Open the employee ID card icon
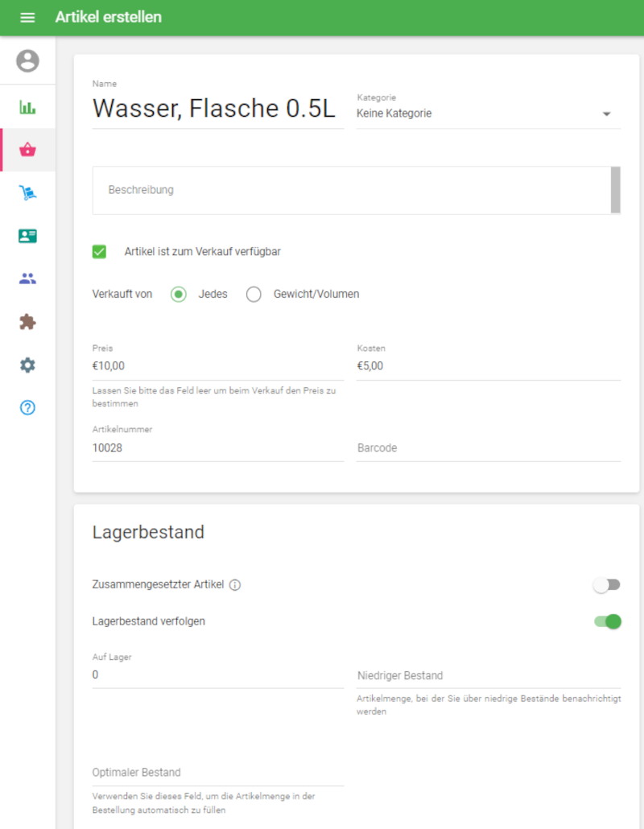The image size is (644, 829). point(27,236)
